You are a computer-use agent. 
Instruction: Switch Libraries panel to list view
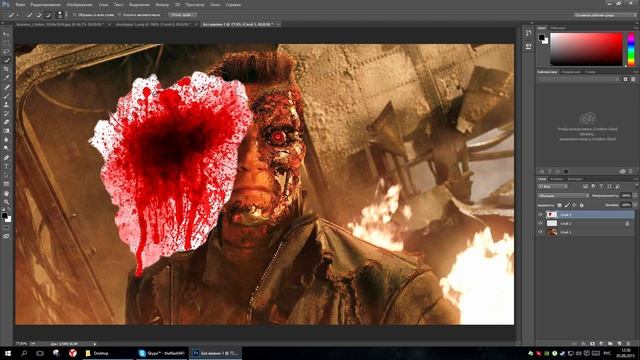coord(633,79)
